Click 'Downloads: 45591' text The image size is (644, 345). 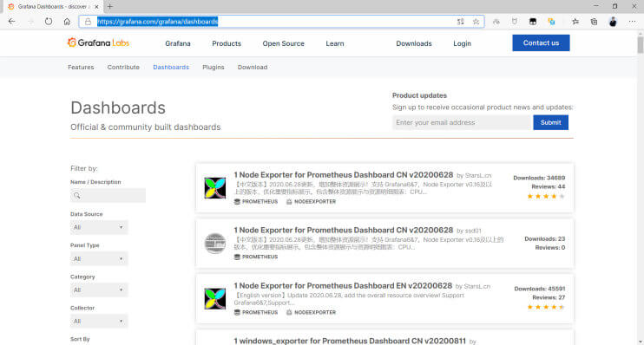tap(540, 289)
